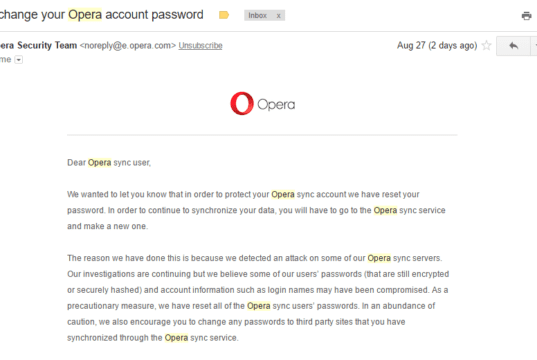
Task: Expand recipient details arrow next to me
Action: 18,60
